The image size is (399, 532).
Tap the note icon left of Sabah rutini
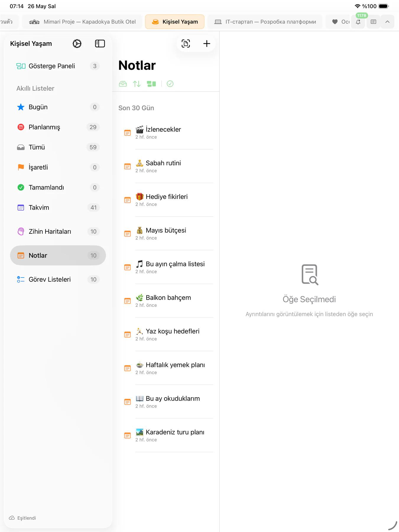[127, 166]
